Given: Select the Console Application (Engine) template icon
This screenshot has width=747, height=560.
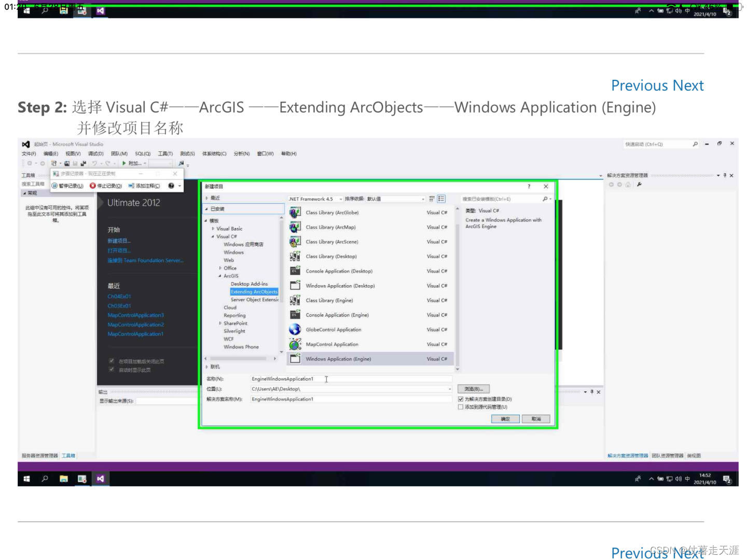Looking at the screenshot, I should pyautogui.click(x=295, y=315).
